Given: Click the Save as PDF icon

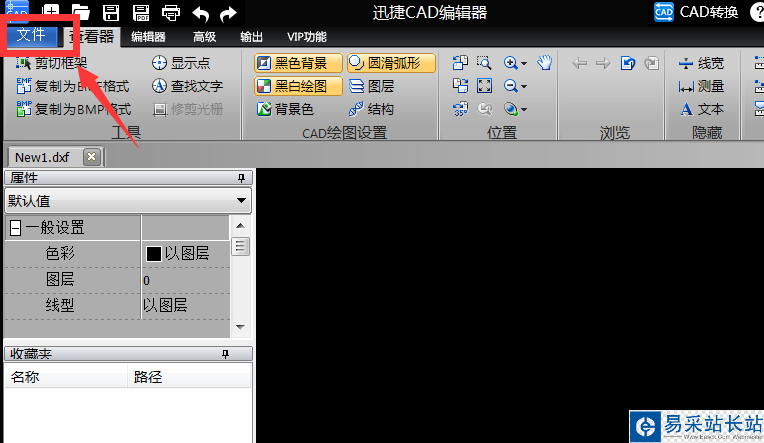Looking at the screenshot, I should 141,12.
